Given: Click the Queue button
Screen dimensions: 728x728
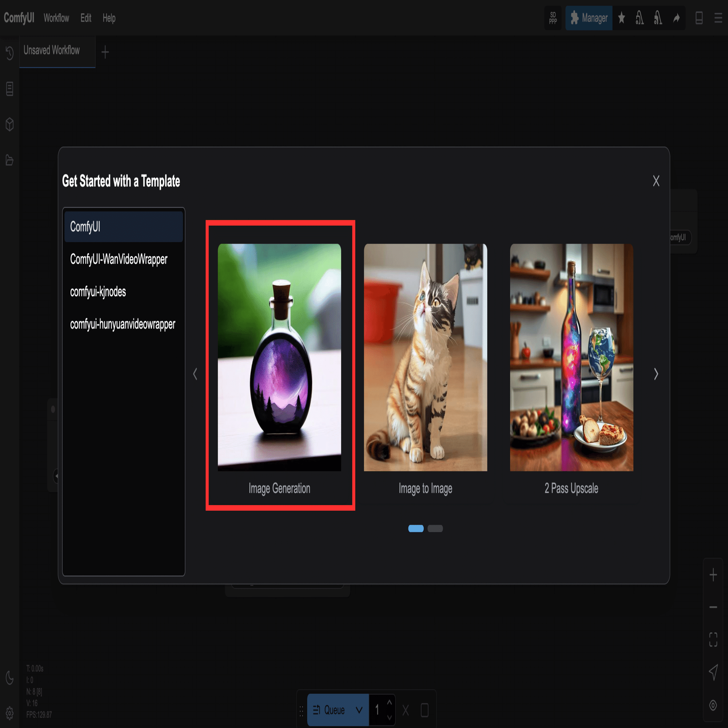Looking at the screenshot, I should coord(329,710).
